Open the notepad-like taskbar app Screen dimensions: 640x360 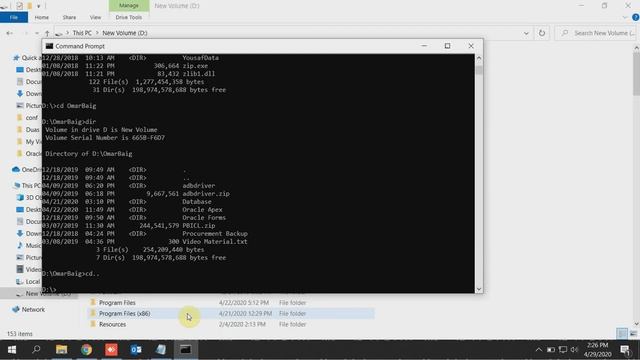tap(161, 350)
